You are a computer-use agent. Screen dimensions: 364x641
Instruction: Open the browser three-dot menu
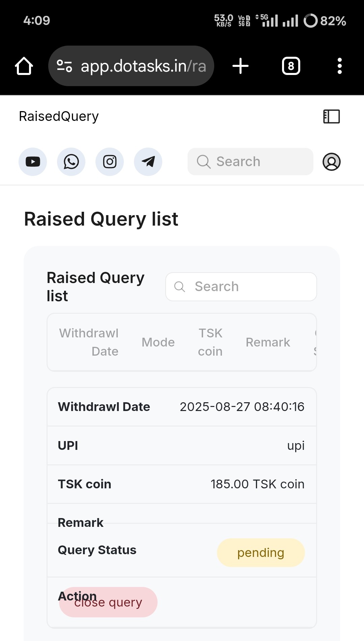point(340,66)
